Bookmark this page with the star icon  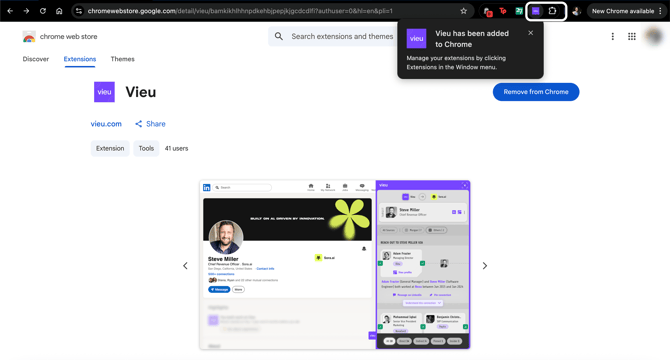point(464,11)
